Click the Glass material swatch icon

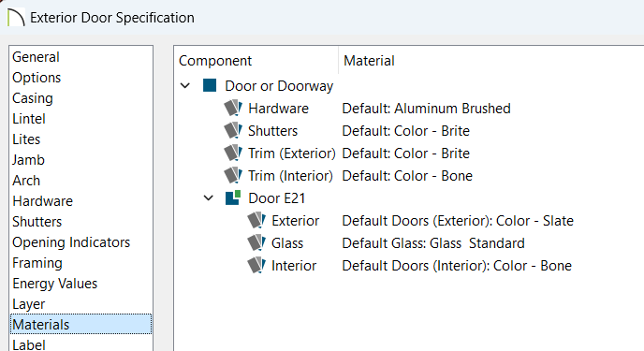(256, 243)
